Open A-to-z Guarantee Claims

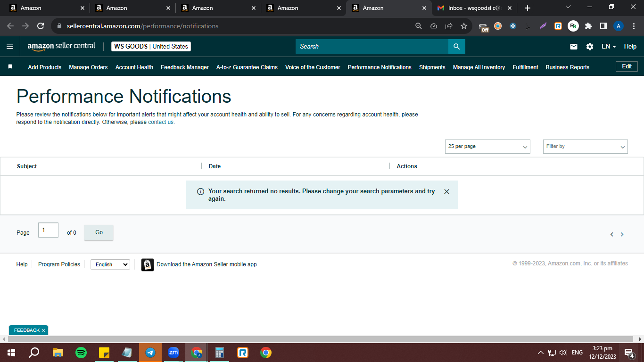pyautogui.click(x=247, y=67)
